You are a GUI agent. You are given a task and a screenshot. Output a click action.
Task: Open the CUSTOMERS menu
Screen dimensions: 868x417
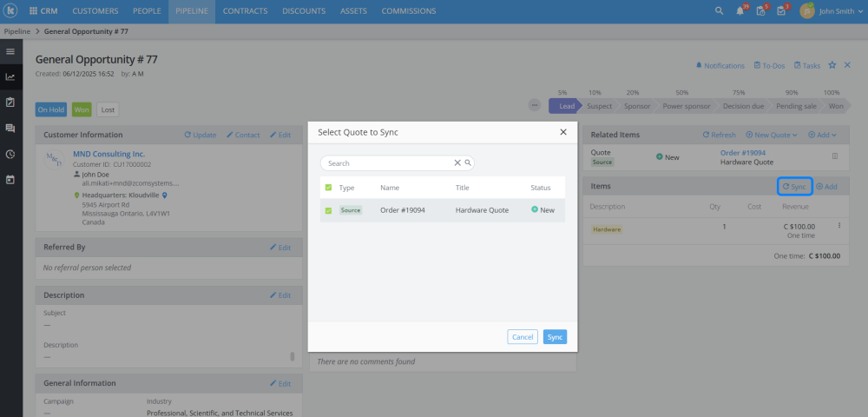pos(95,11)
